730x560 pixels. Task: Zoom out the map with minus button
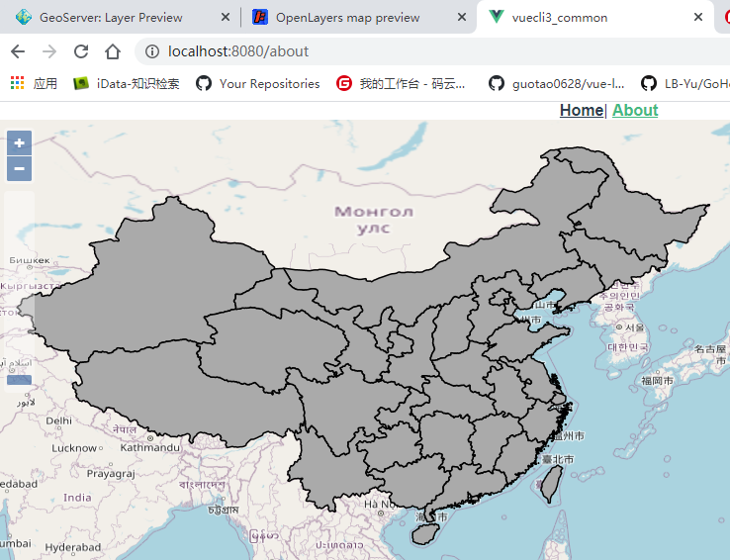[x=19, y=168]
